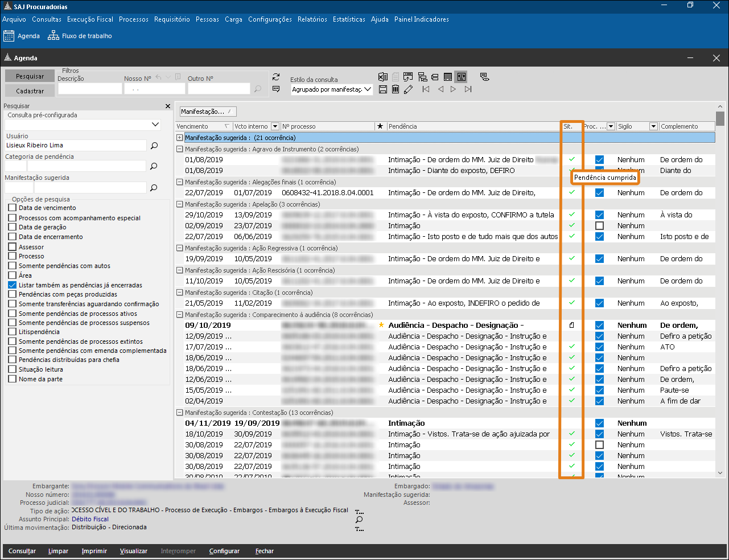729x560 pixels.
Task: Toggle the highlighted details pane icon
Action: 462,77
